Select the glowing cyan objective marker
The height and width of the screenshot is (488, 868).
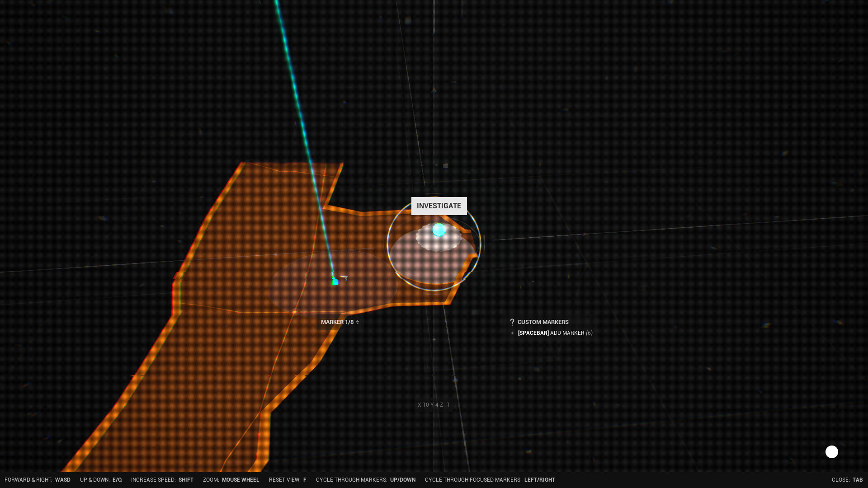(439, 230)
